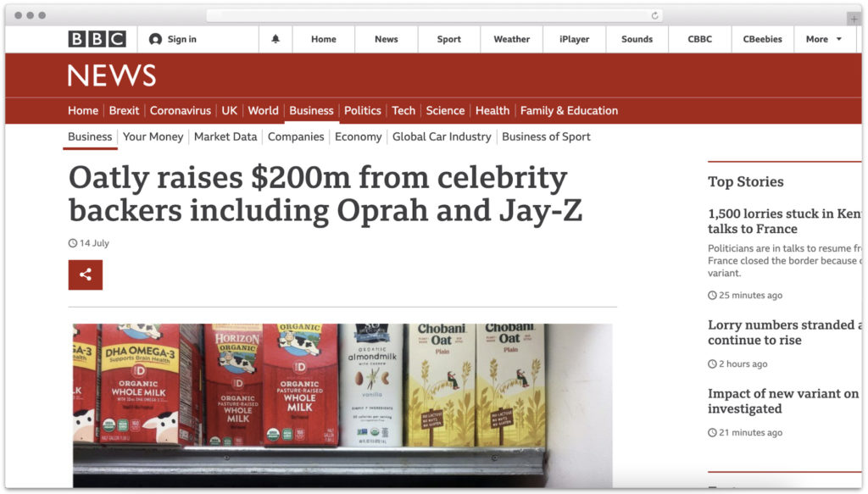Open the Science section
The width and height of the screenshot is (868, 494).
445,111
